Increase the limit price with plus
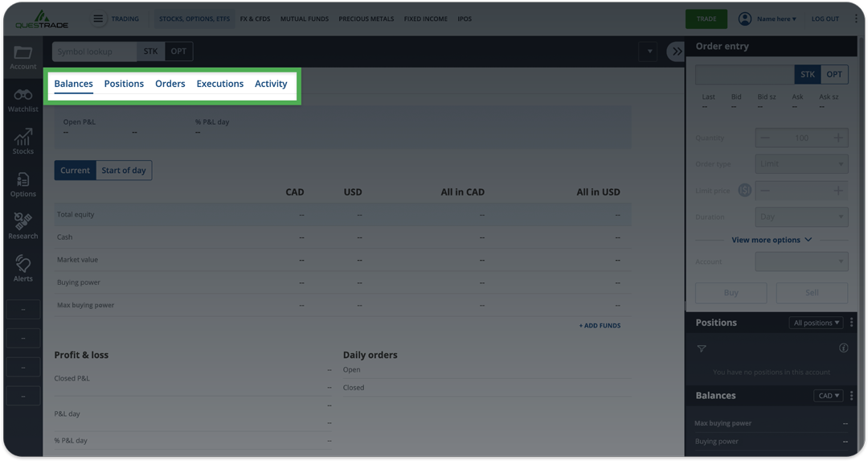The width and height of the screenshot is (868, 461). (x=838, y=191)
